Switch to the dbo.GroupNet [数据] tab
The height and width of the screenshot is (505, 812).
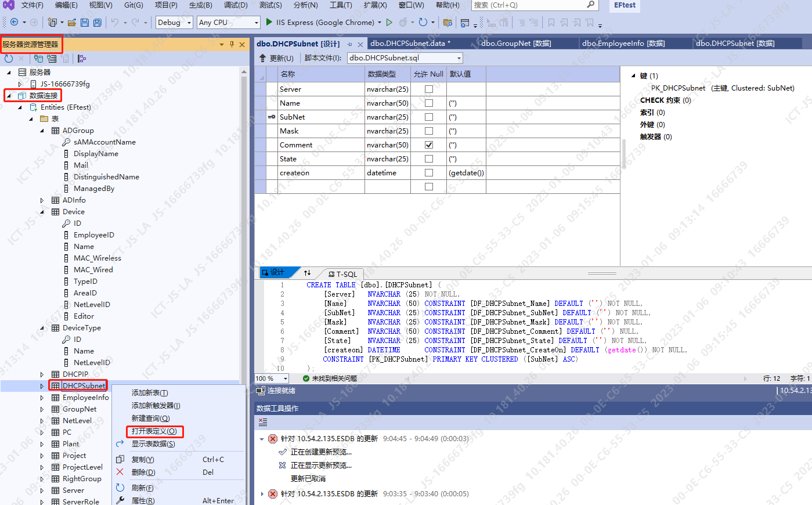point(516,44)
